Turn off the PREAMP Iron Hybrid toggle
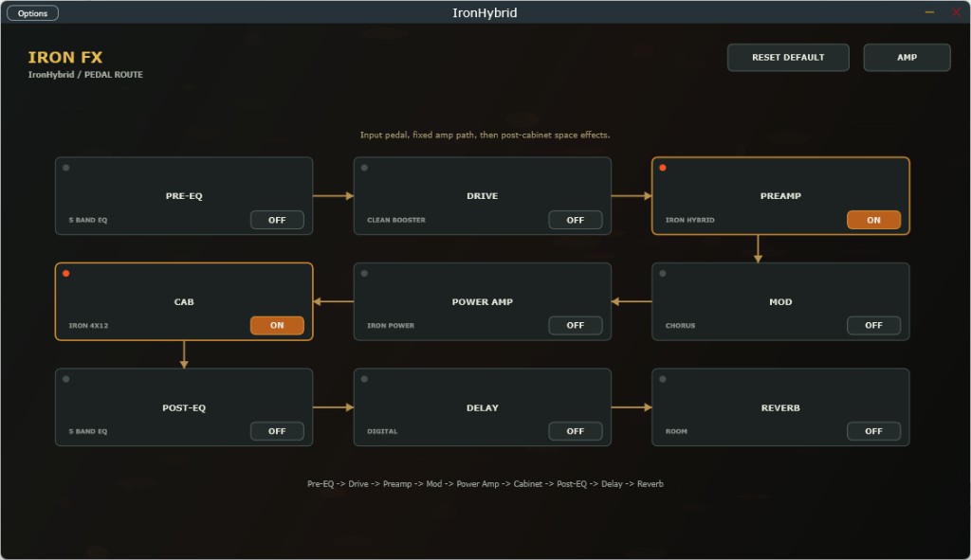 873,220
